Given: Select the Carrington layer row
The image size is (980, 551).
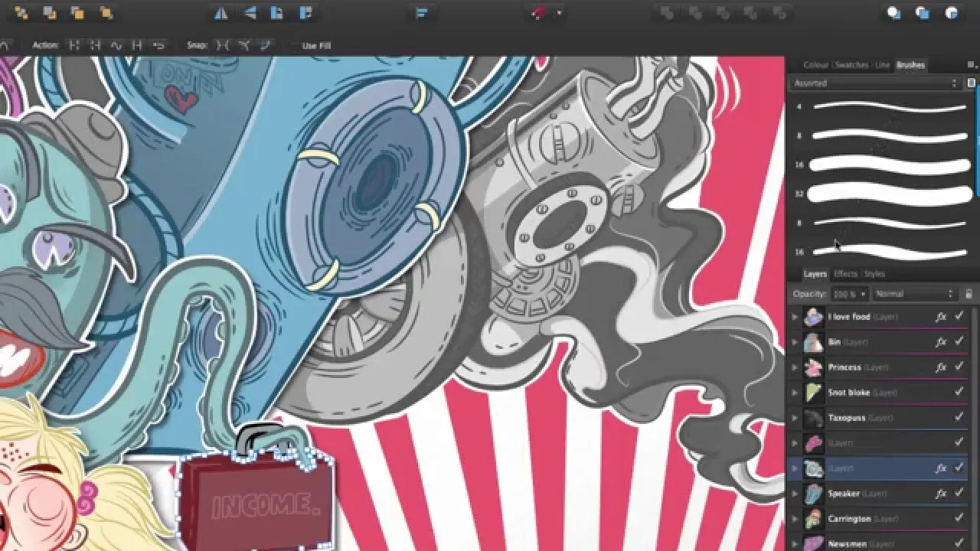Looking at the screenshot, I should [x=879, y=518].
